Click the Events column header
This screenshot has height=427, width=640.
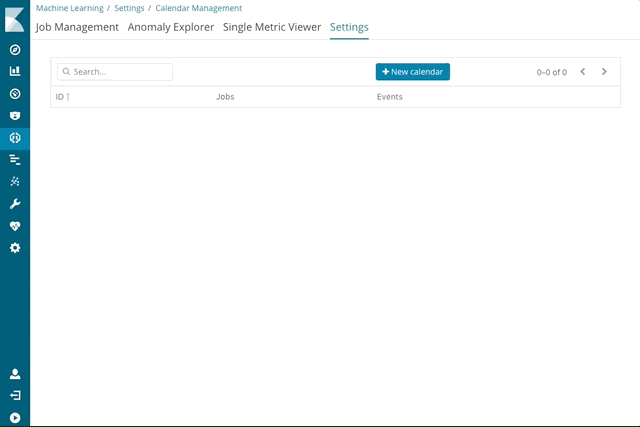click(x=389, y=97)
